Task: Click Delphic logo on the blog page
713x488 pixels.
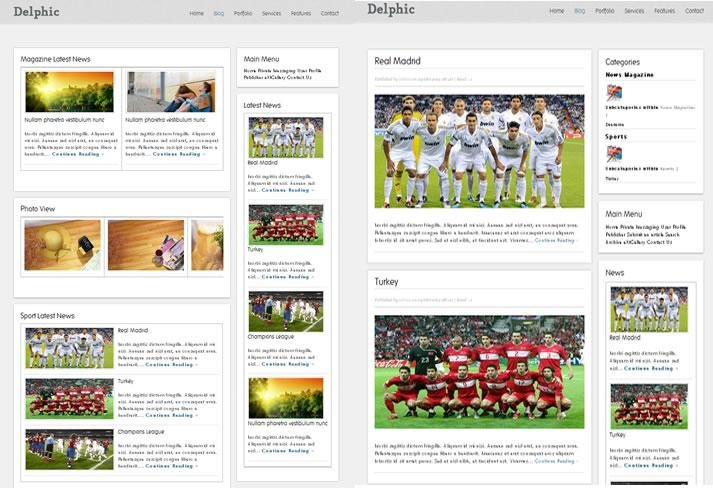Action: 391,10
